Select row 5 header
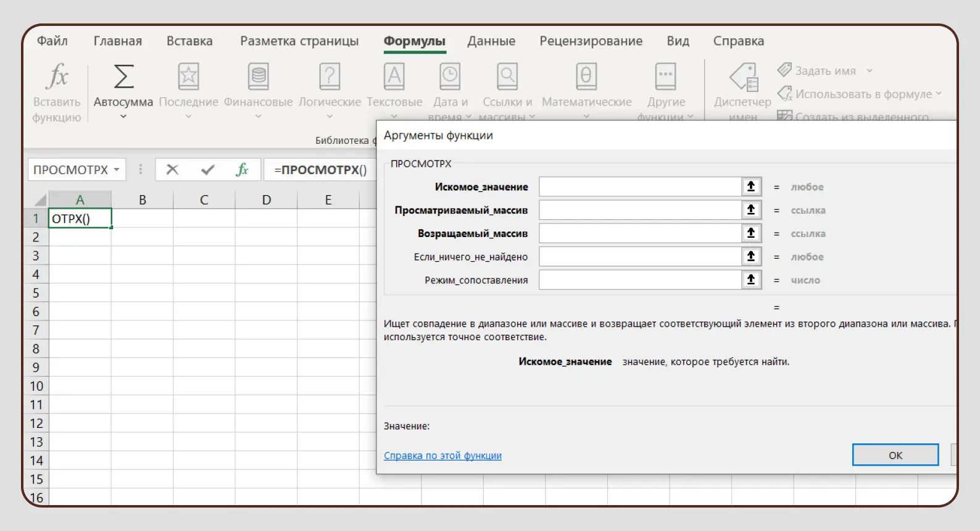Screen dimensions: 980x531 (x=36, y=293)
